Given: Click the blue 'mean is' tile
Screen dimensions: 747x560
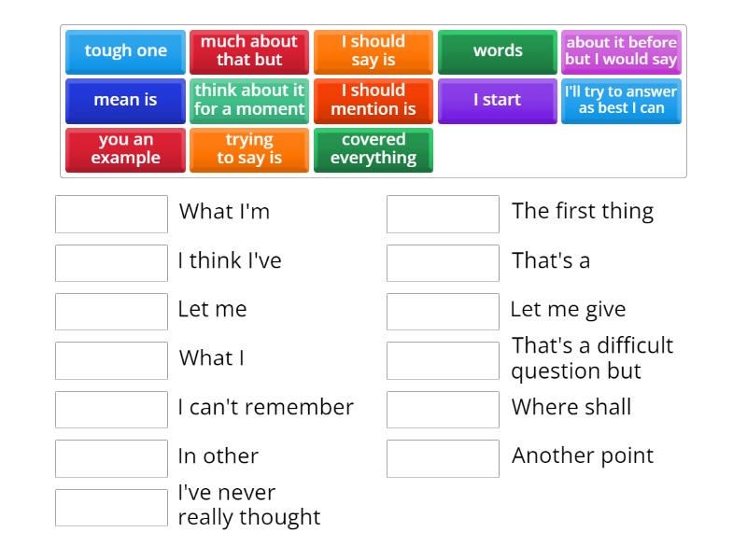Looking at the screenshot, I should tap(125, 101).
